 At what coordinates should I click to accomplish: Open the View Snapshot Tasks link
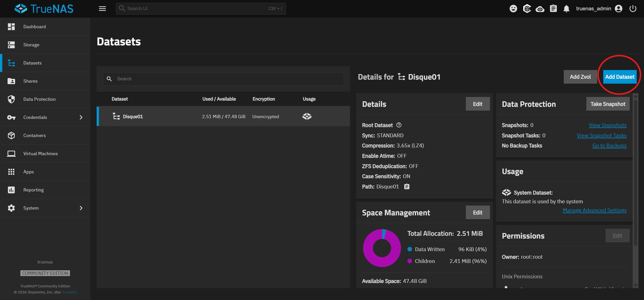601,136
